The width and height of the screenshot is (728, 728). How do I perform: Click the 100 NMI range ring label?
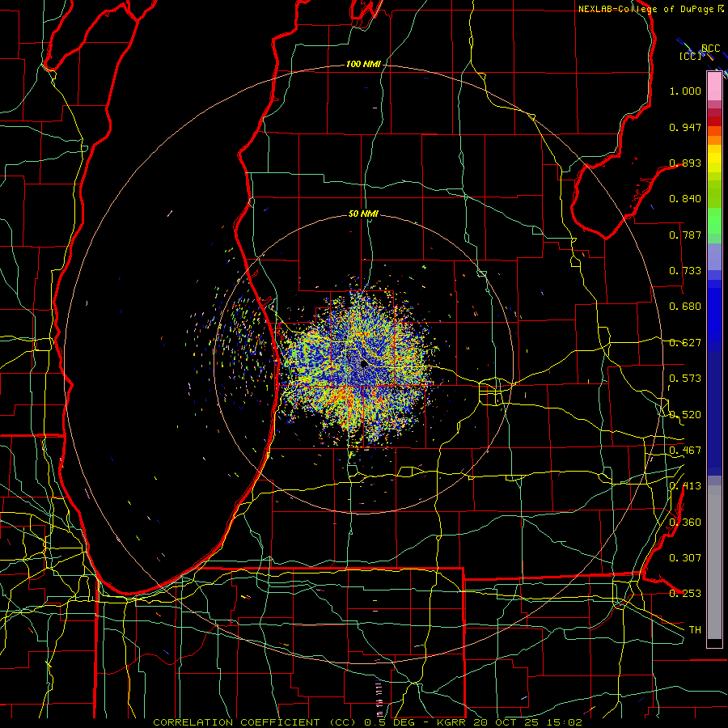click(363, 64)
